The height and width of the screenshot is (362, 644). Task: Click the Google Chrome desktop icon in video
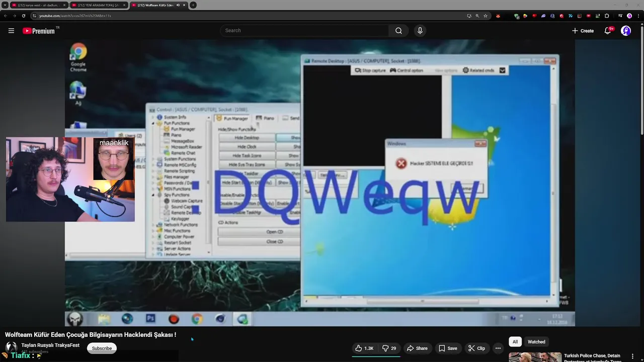click(78, 57)
